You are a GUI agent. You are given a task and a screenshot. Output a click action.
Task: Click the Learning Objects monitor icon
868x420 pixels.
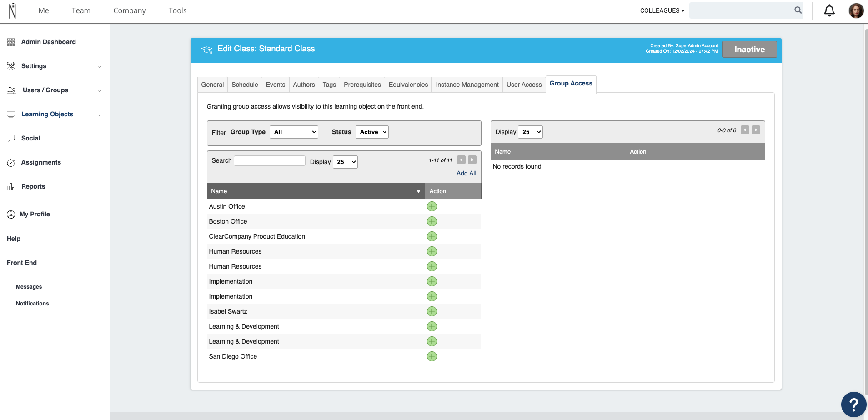click(x=11, y=115)
